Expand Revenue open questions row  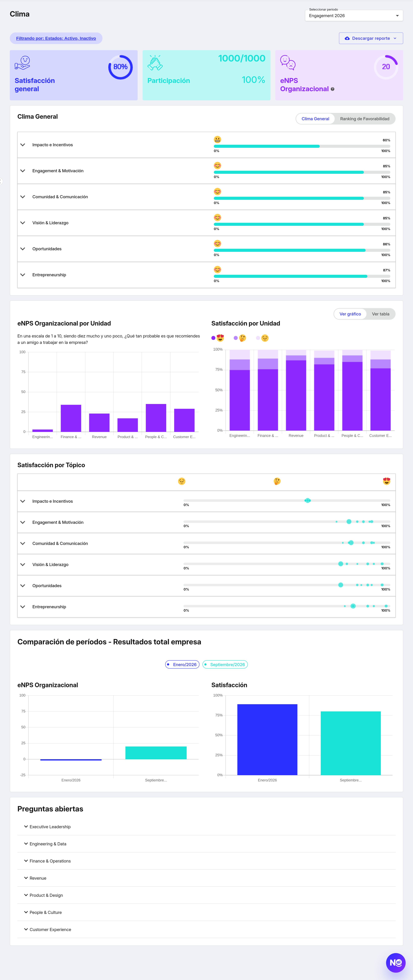point(206,878)
